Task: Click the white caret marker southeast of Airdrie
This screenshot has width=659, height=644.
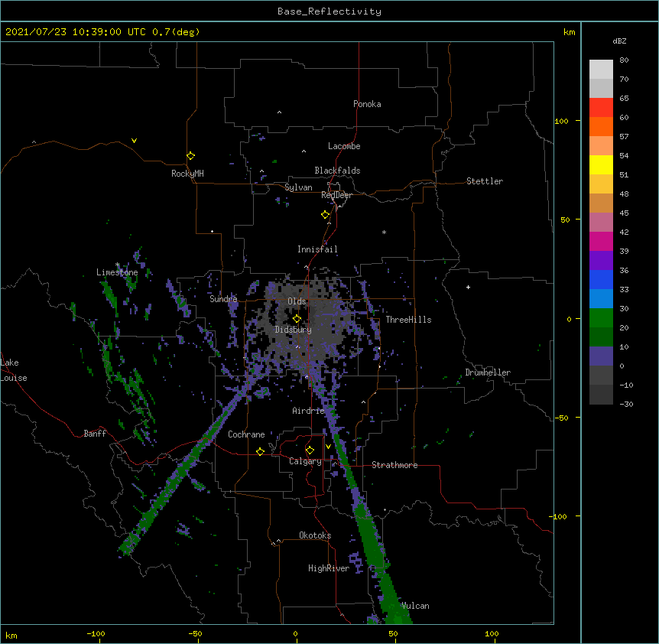Action: point(364,402)
